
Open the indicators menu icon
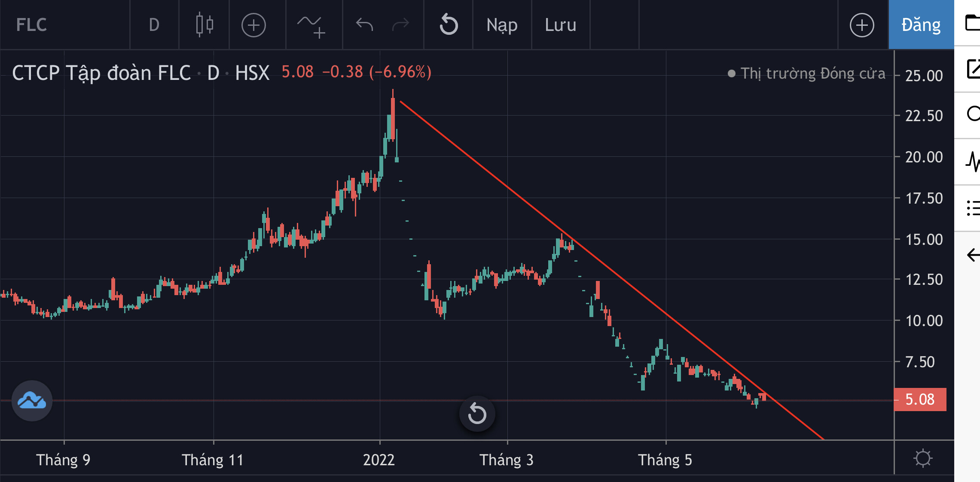point(311,26)
